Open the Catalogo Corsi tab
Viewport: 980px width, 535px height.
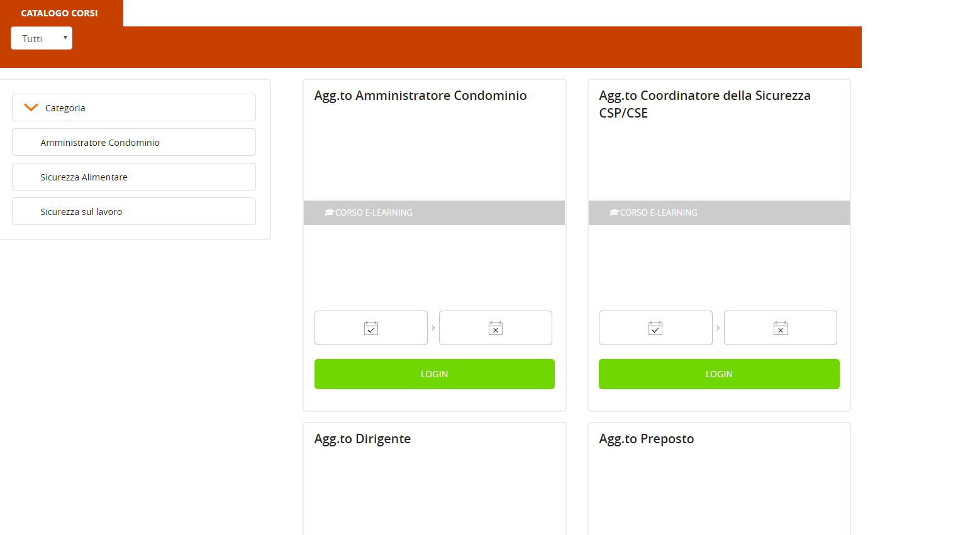60,13
